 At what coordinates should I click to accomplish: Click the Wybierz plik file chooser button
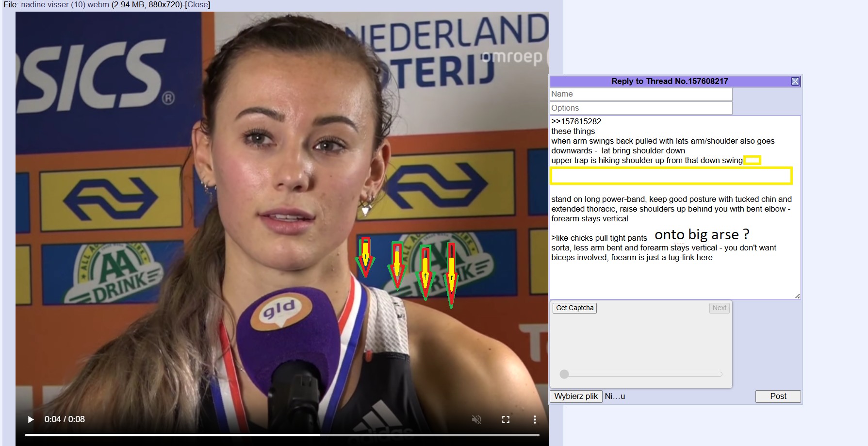tap(576, 396)
